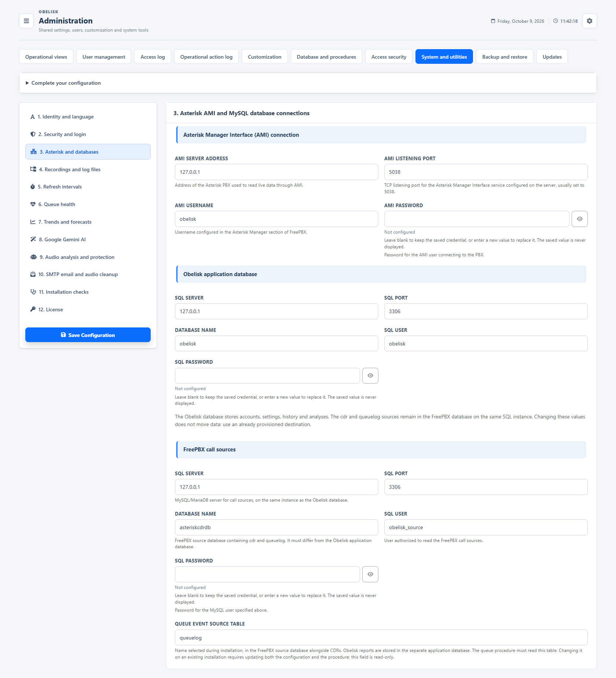
Task: Open the Access log tab
Action: [x=153, y=57]
